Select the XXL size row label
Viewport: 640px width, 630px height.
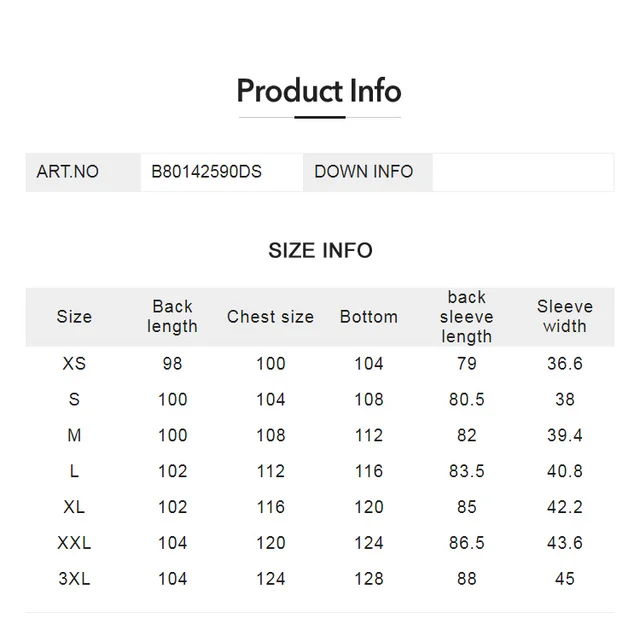point(74,543)
